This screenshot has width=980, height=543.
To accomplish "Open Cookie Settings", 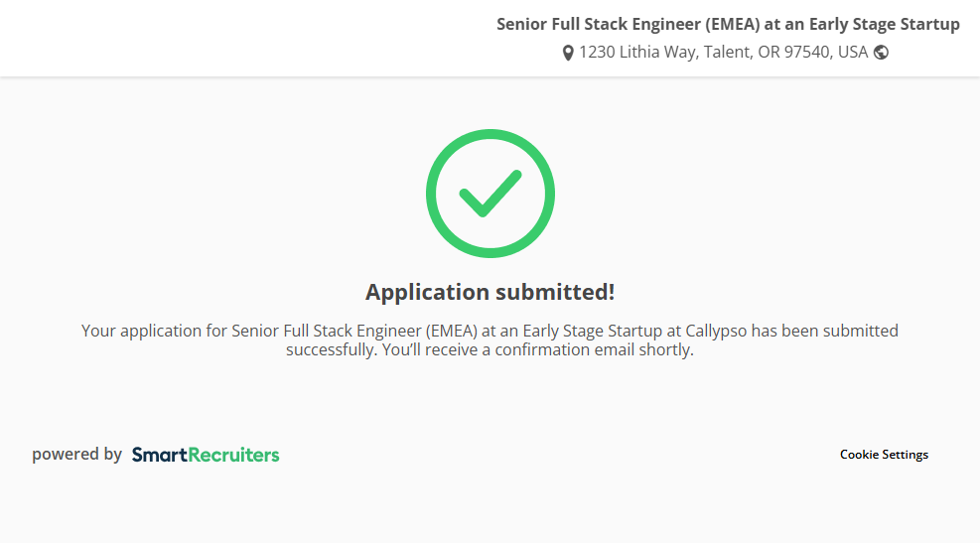I will click(884, 455).
